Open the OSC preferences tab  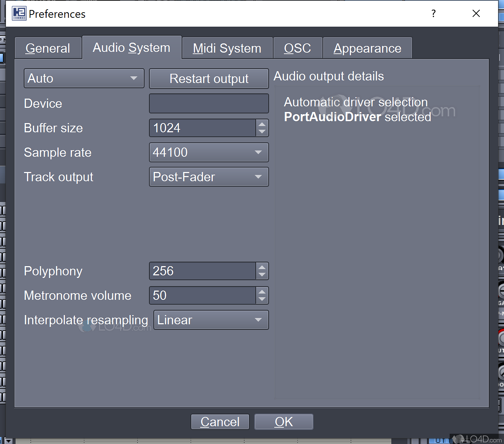point(298,47)
